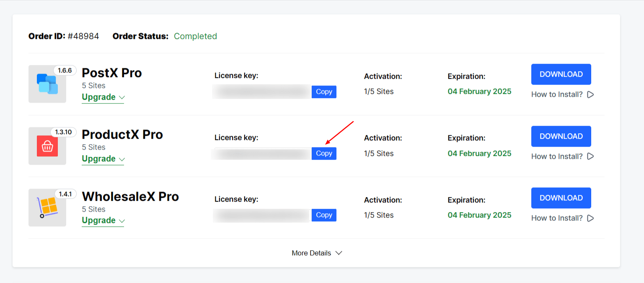The height and width of the screenshot is (283, 644).
Task: Expand the Upgrade chevron for WholesaleX Pro
Action: click(122, 221)
